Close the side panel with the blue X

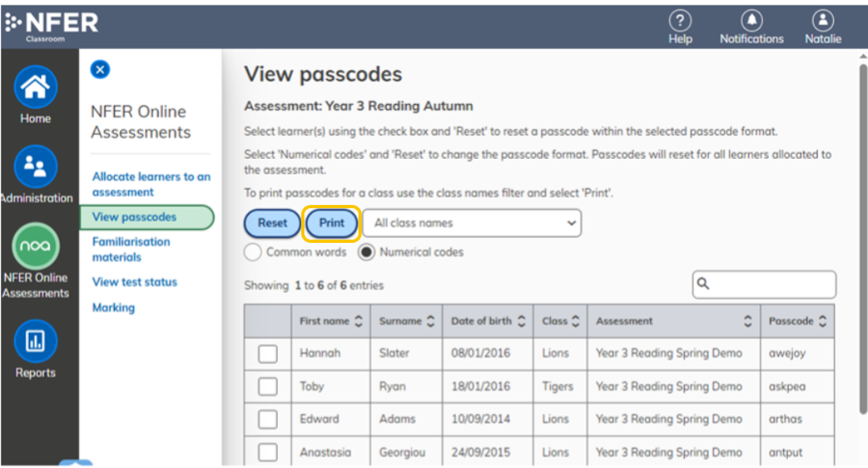(x=100, y=69)
